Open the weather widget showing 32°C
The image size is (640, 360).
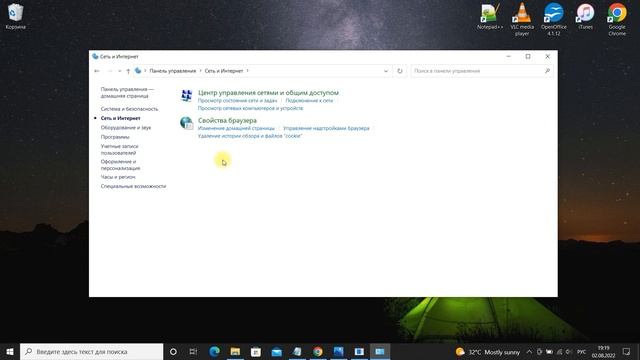tap(488, 351)
